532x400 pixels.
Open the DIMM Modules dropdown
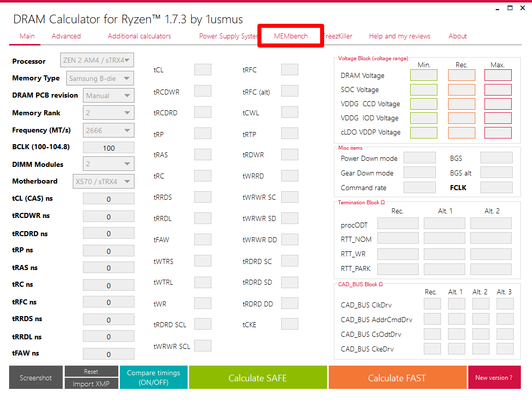(x=109, y=164)
